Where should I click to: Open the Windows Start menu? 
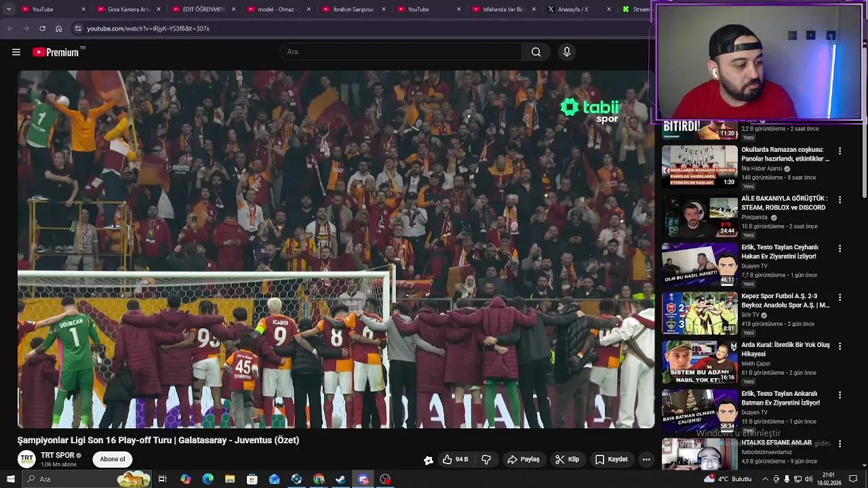pos(10,479)
